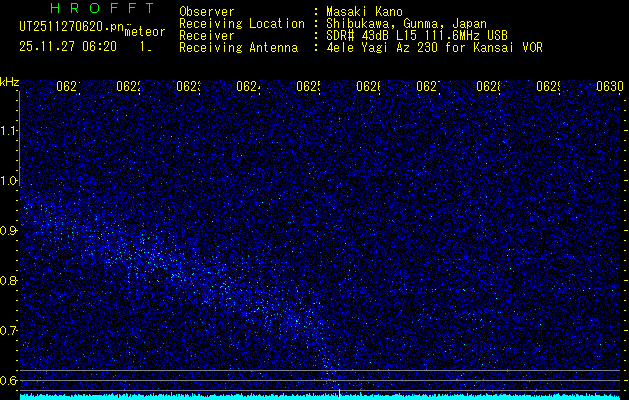Select the filename UT2511270620.pn text
The image size is (629, 400).
[72, 27]
